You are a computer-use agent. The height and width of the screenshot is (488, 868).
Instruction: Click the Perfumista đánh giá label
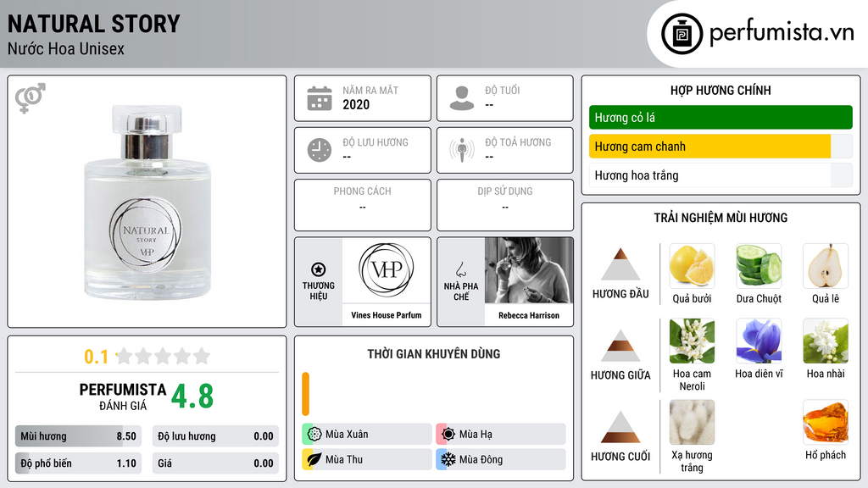(123, 396)
